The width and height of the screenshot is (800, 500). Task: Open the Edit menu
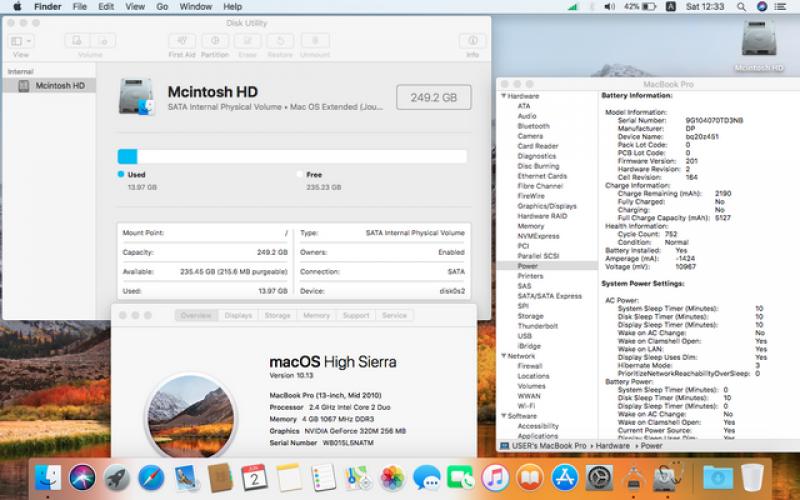click(106, 7)
